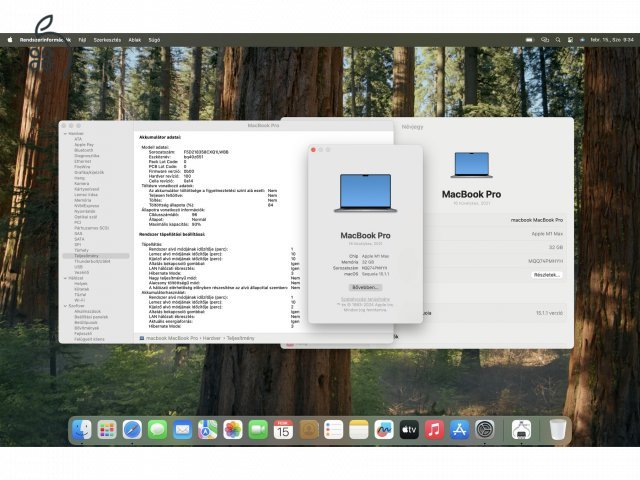This screenshot has width=640, height=480.
Task: Select Diagnosztika in the sidebar
Action: [x=87, y=156]
